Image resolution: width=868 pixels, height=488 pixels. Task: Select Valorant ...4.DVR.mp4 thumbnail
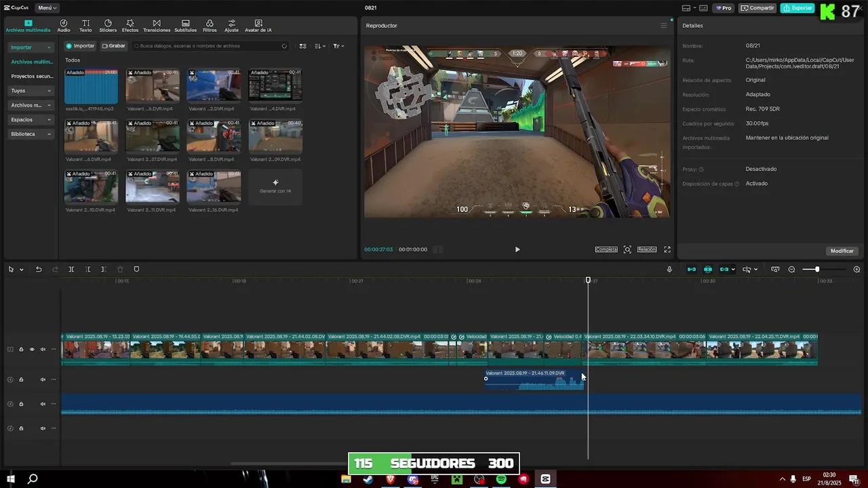click(x=275, y=86)
